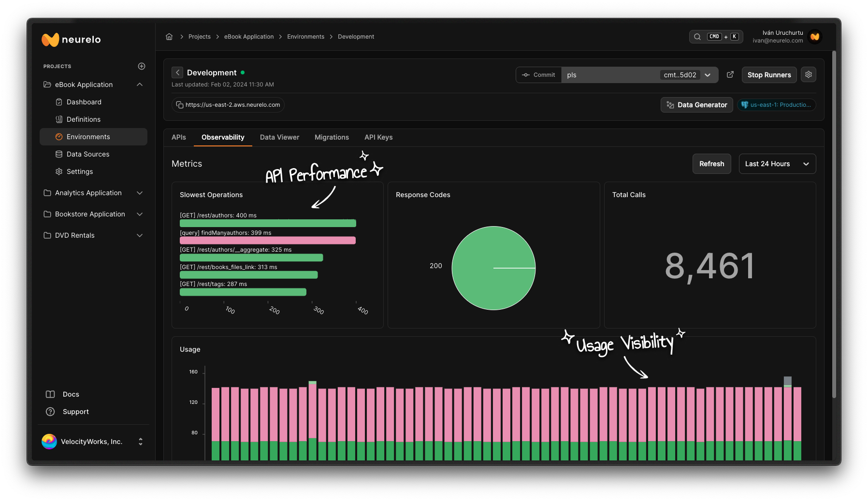The height and width of the screenshot is (501, 868).
Task: Open the Docs book icon
Action: click(x=50, y=394)
